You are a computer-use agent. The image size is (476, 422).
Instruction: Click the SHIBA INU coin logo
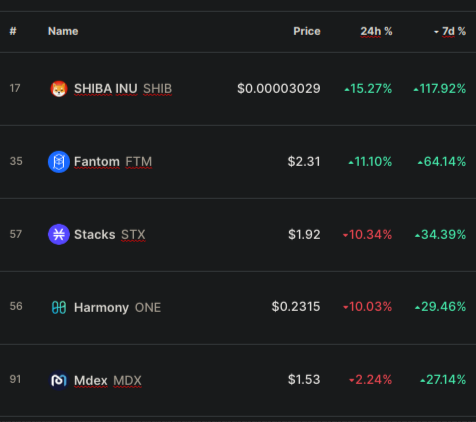tap(59, 89)
